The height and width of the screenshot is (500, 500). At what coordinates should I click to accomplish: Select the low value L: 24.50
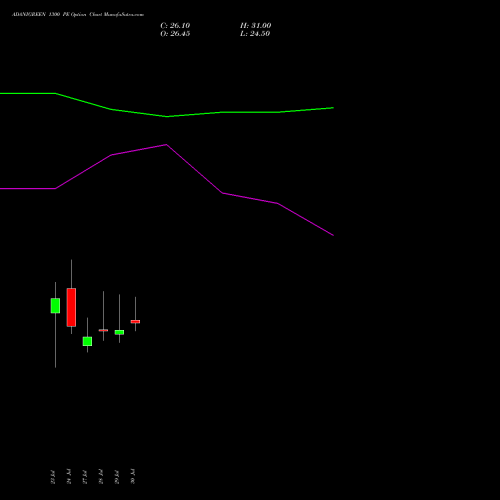tap(255, 34)
